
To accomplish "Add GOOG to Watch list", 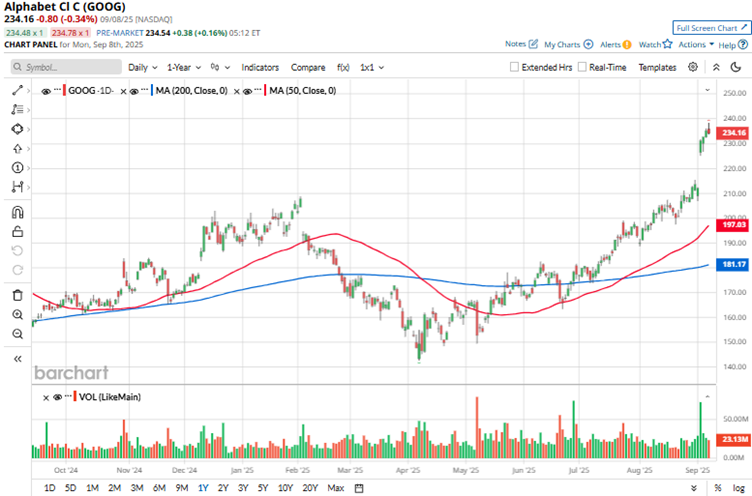I will tap(656, 44).
